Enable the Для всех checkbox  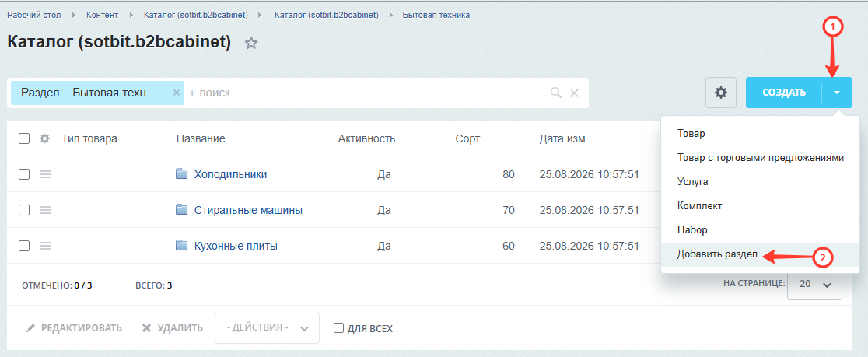point(339,328)
